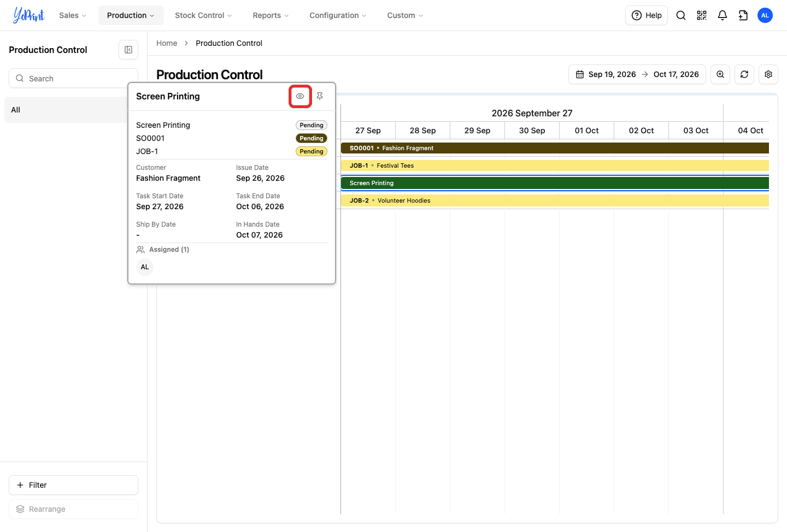
Task: Click the document export icon in header
Action: (743, 15)
